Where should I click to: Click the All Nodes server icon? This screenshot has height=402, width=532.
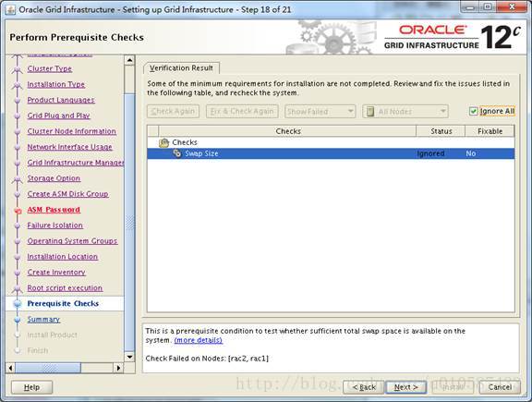pos(370,112)
